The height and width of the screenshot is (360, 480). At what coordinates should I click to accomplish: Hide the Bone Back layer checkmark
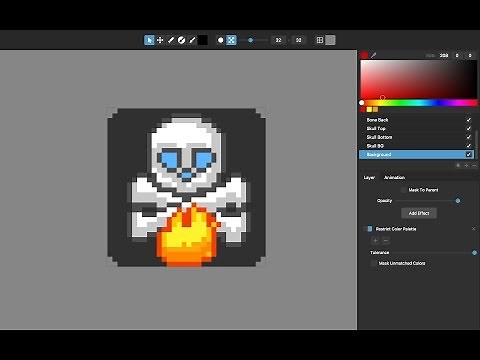coord(469,120)
